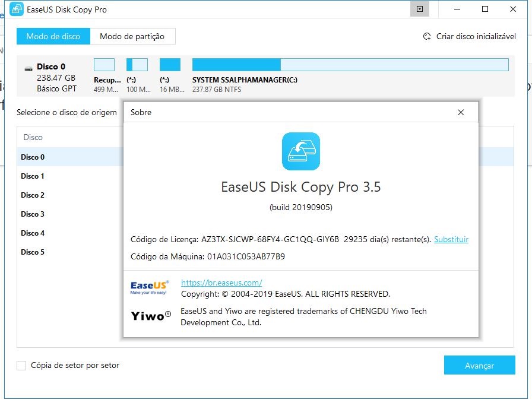Select the Recup... 499 MB partition block
532x403 pixels.
tap(104, 65)
